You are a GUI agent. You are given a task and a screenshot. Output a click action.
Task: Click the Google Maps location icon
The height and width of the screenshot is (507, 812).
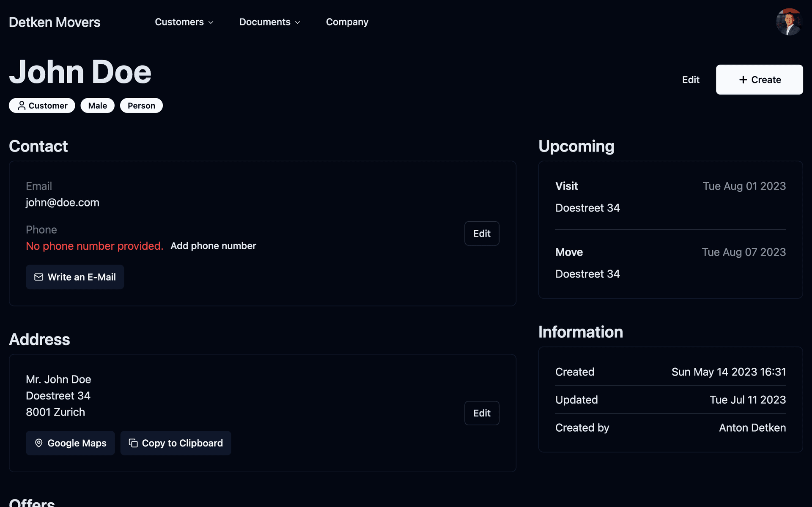(x=39, y=443)
